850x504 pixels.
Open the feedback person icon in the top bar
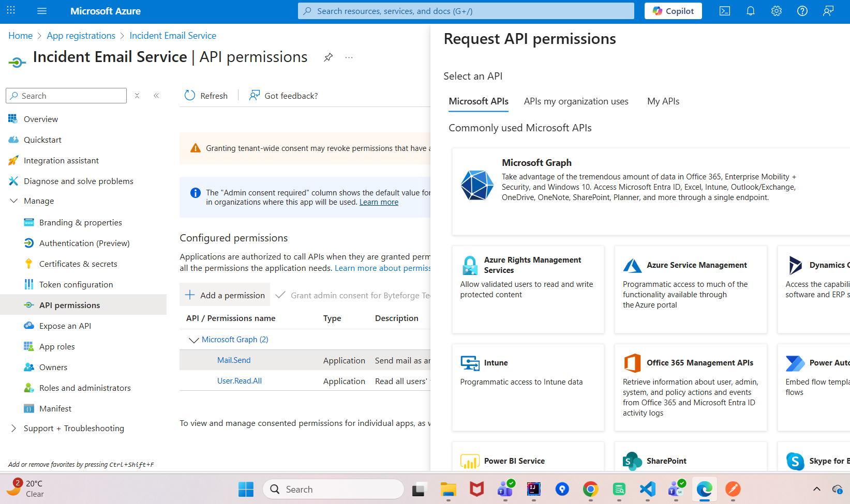coord(828,11)
